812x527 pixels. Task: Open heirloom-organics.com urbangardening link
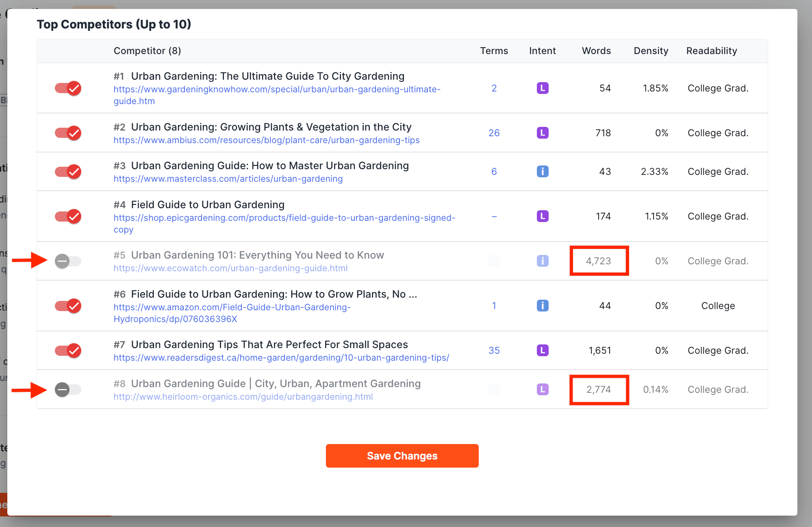pyautogui.click(x=243, y=397)
